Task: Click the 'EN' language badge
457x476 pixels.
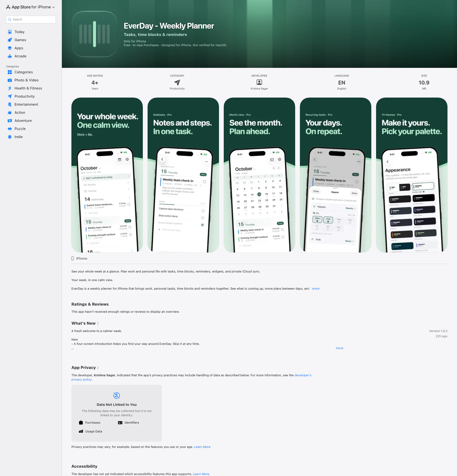Action: 342,83
